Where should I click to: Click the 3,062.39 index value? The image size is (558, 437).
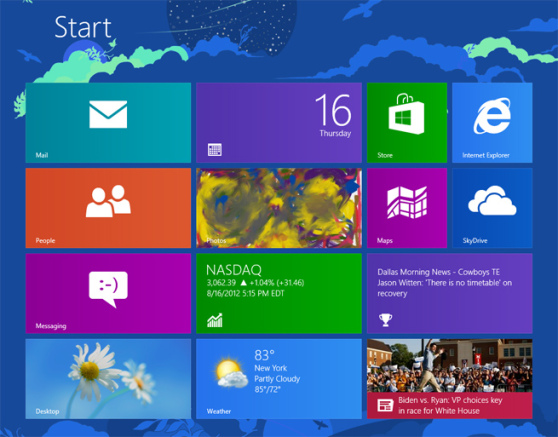coord(221,283)
